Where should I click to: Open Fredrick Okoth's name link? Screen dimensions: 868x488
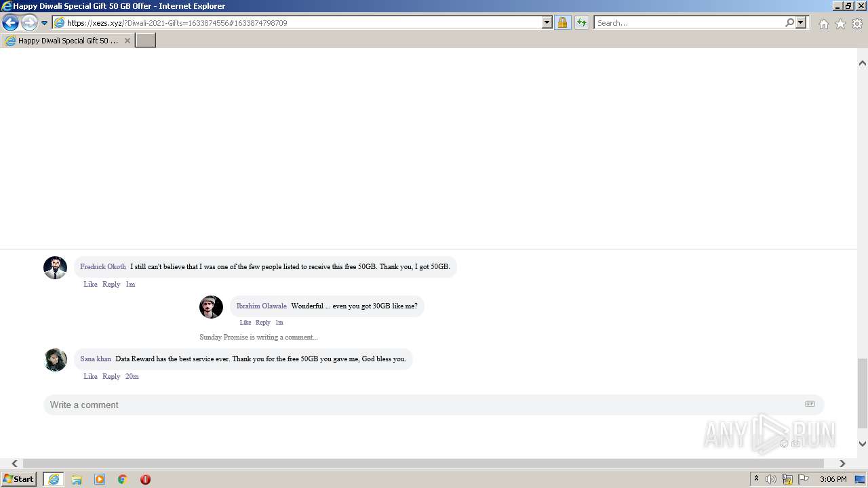[103, 266]
